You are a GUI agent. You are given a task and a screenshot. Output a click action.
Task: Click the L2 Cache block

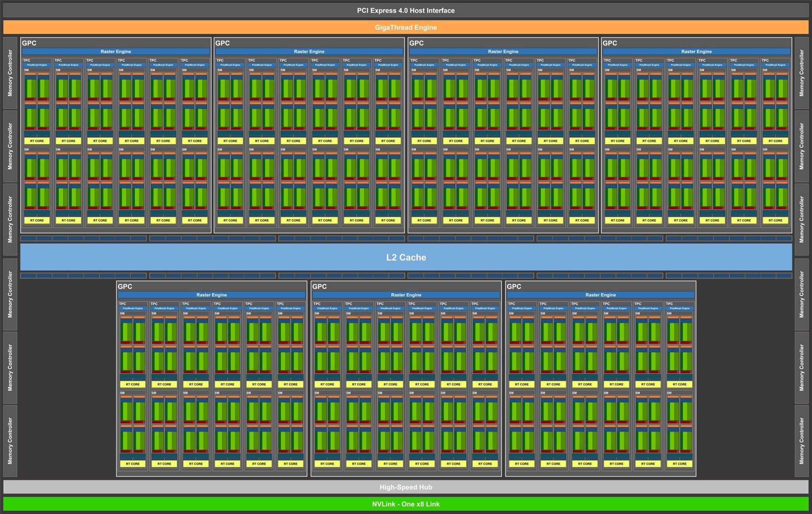406,257
